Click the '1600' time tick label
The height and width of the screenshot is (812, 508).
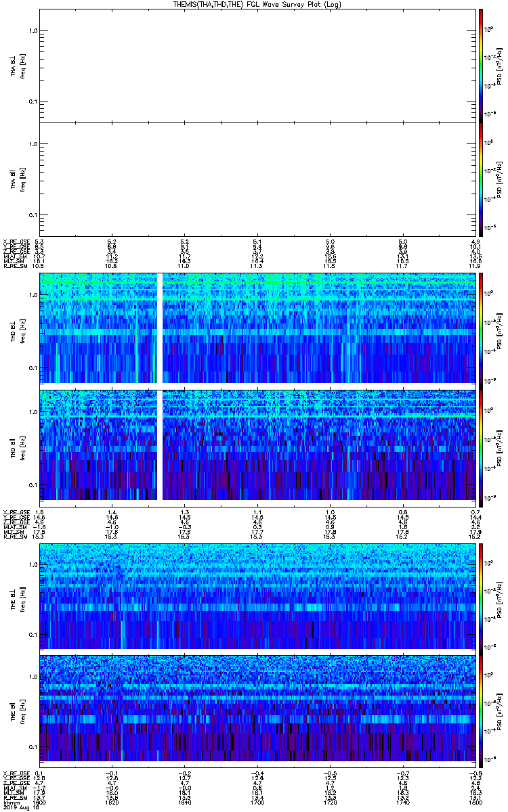39,804
